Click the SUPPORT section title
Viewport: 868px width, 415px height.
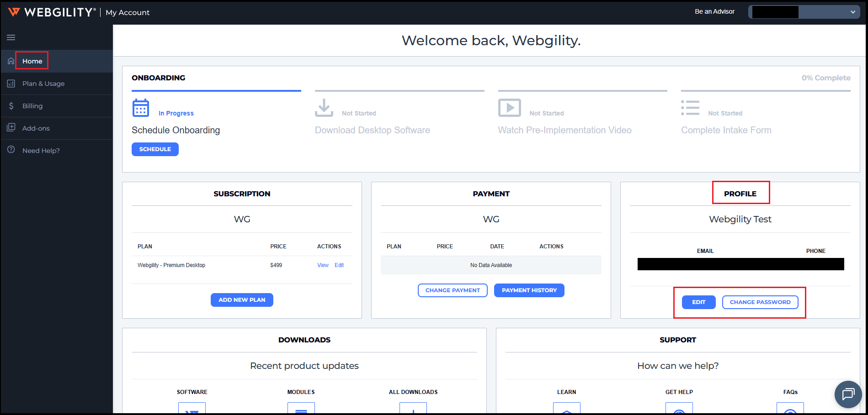pos(678,340)
